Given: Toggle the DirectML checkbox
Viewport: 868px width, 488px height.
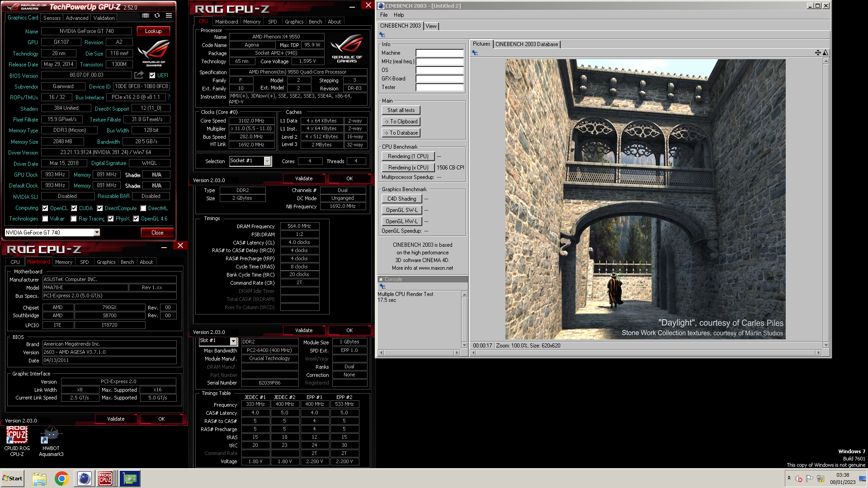Looking at the screenshot, I should click(x=143, y=208).
